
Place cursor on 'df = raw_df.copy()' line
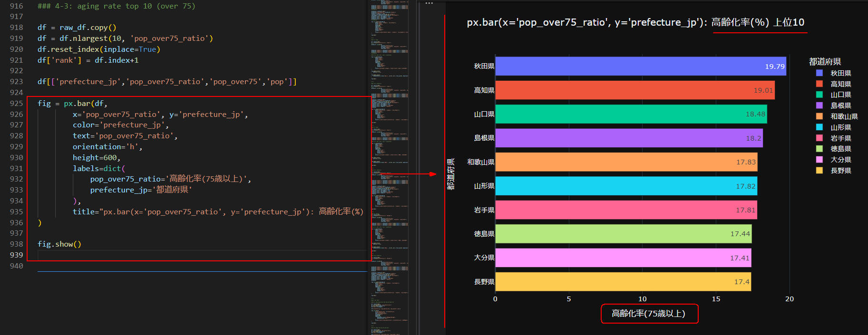click(77, 28)
